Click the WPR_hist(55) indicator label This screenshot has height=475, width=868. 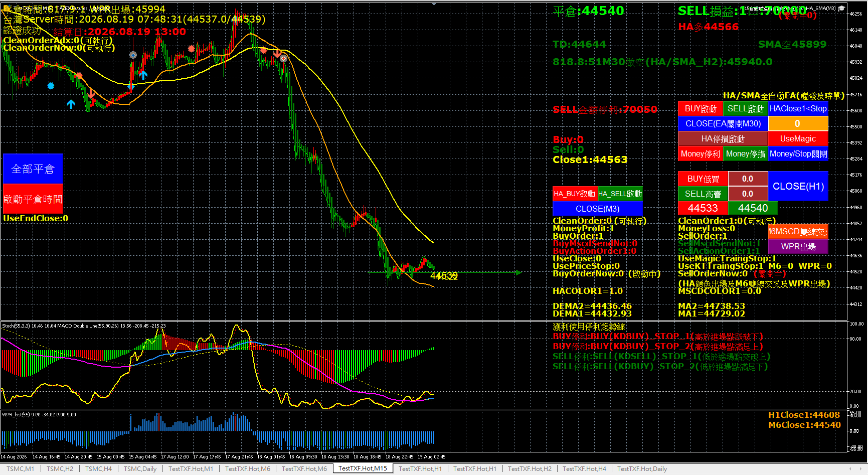click(x=16, y=415)
